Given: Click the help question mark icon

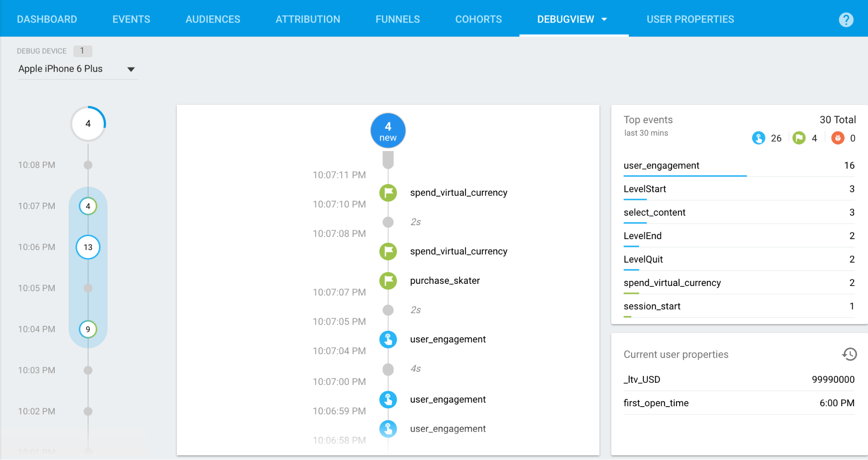Looking at the screenshot, I should (845, 20).
